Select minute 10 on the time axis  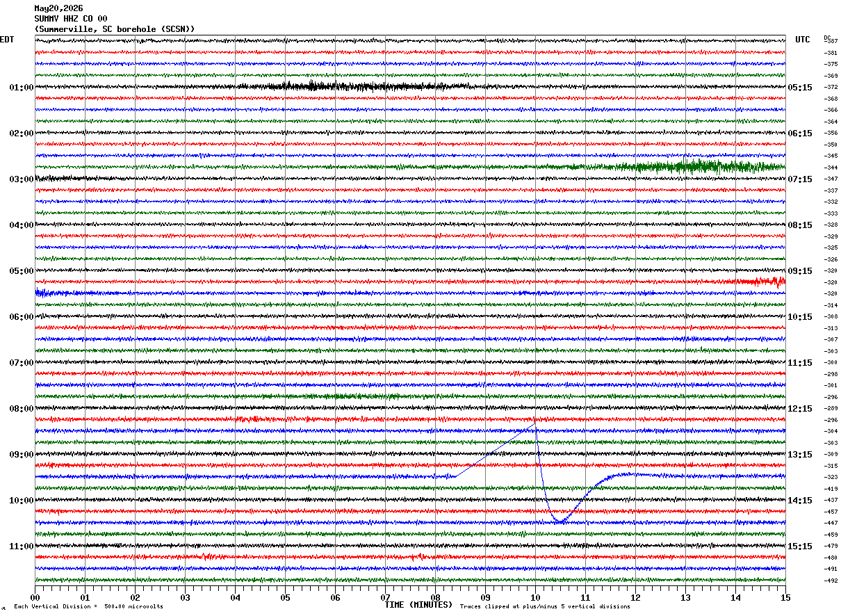535,597
